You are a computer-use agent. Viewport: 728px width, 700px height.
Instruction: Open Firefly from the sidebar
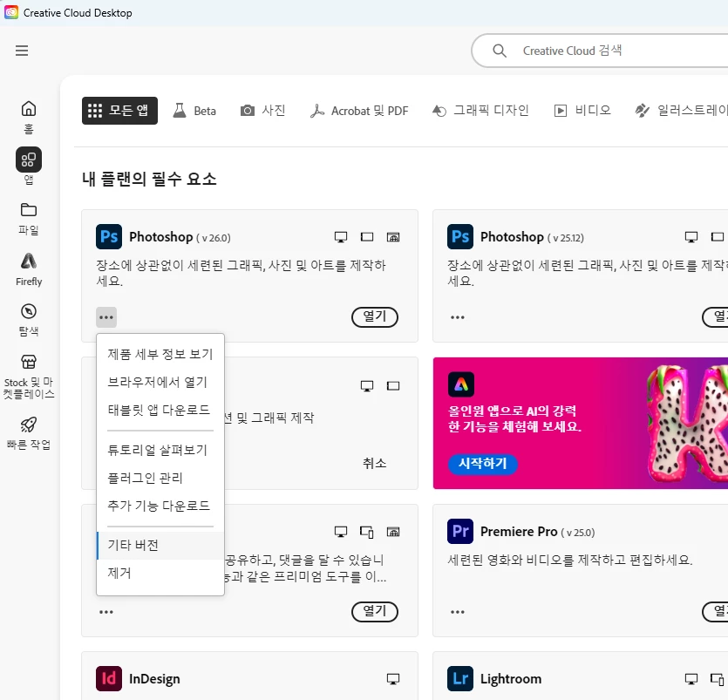[x=29, y=269]
